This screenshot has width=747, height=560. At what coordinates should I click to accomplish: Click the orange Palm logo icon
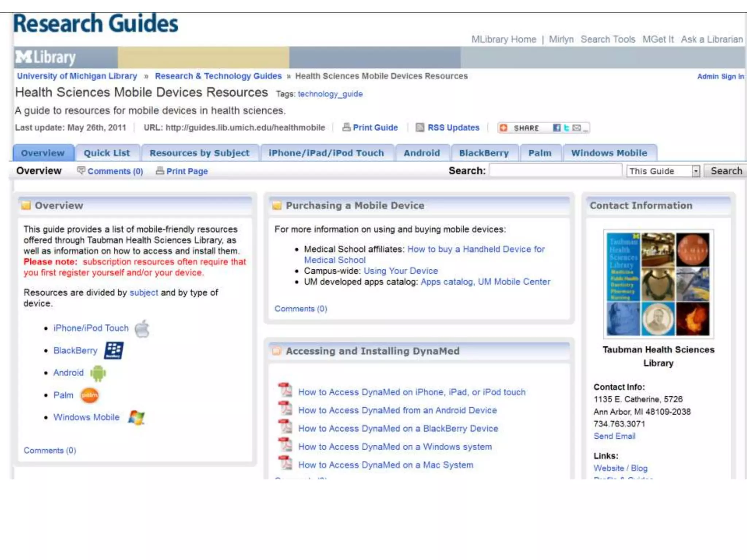click(89, 395)
